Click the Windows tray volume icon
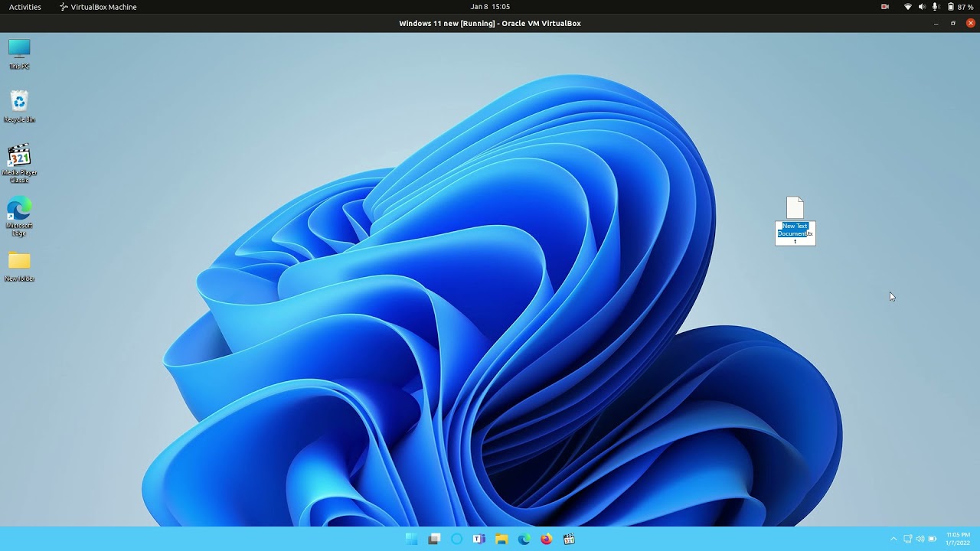The image size is (980, 551). pos(920,539)
